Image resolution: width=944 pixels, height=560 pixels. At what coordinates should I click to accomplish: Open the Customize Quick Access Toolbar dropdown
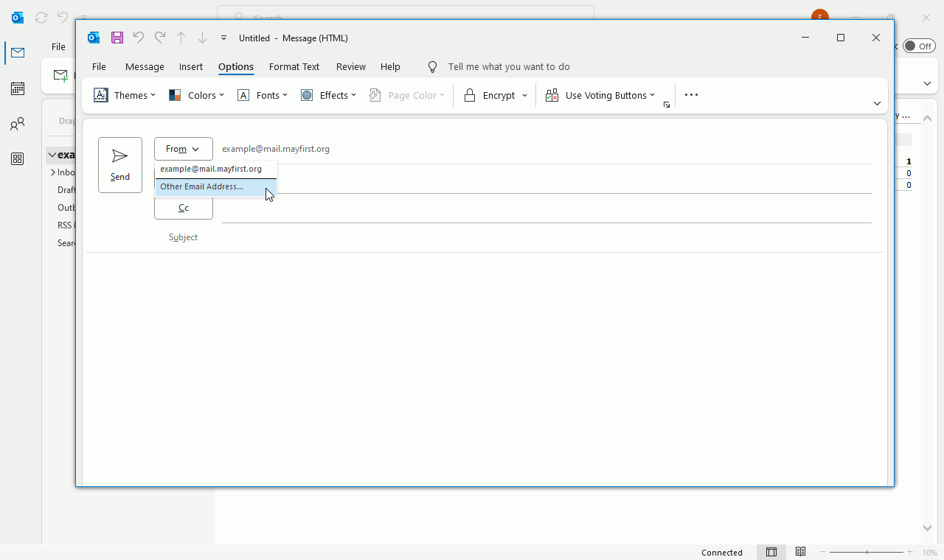pos(223,38)
